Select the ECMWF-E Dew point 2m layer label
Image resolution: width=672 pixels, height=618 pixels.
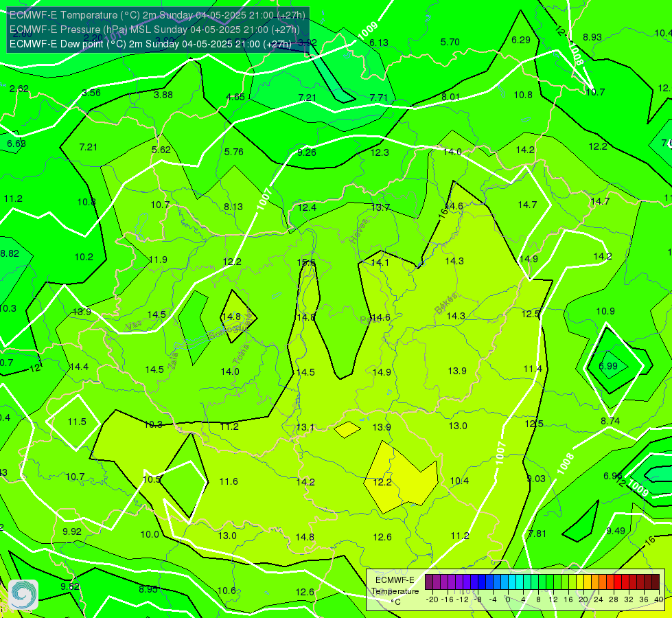[x=150, y=44]
